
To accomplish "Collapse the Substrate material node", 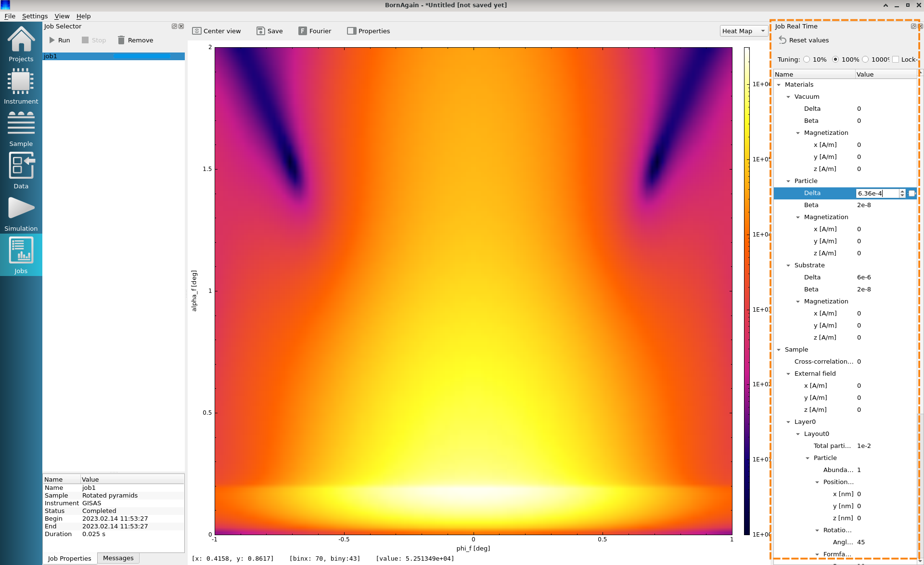I will (788, 265).
